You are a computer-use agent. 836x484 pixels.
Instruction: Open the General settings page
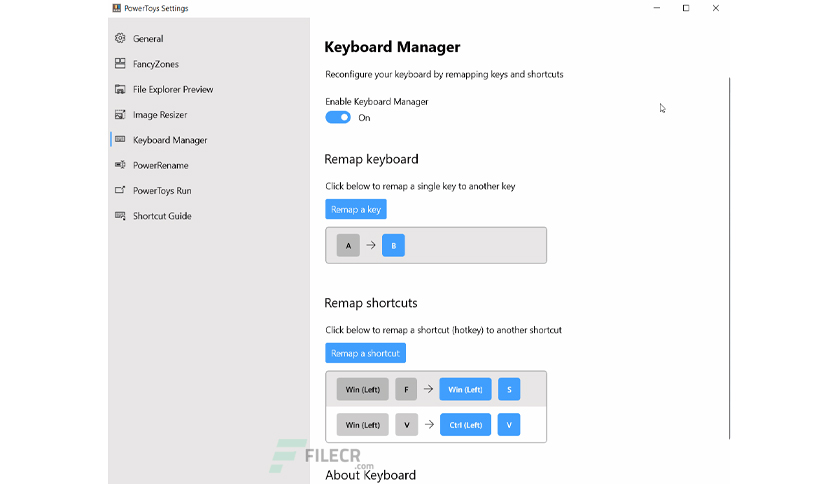click(x=209, y=38)
